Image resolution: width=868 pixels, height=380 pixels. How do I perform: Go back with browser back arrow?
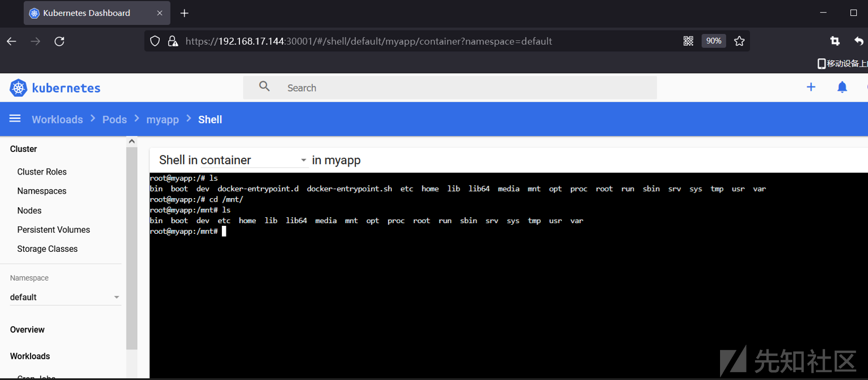pyautogui.click(x=11, y=41)
